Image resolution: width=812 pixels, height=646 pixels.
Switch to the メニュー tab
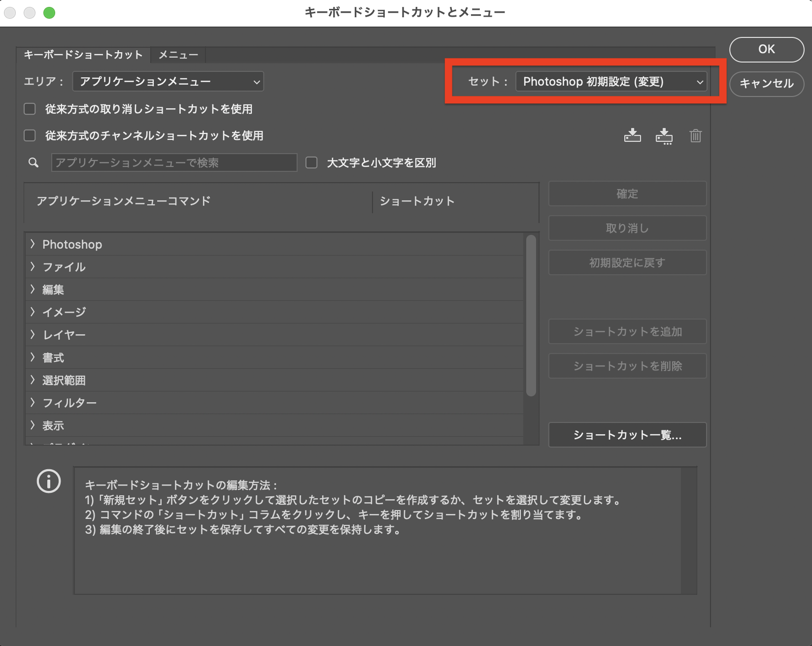pyautogui.click(x=177, y=55)
